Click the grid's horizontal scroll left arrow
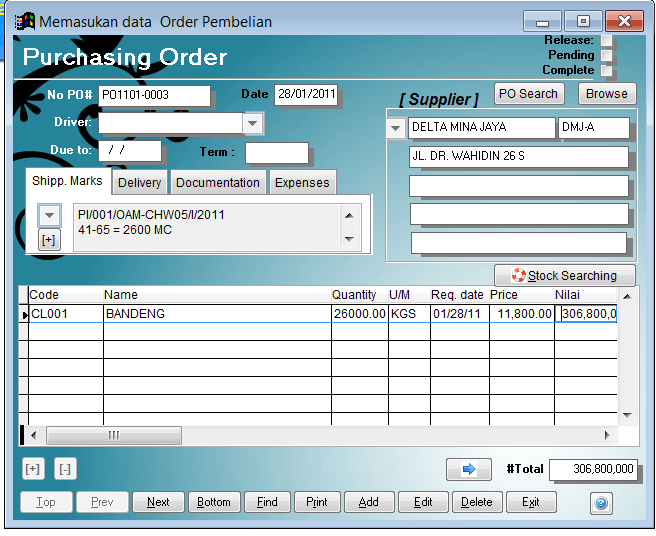 (x=34, y=436)
